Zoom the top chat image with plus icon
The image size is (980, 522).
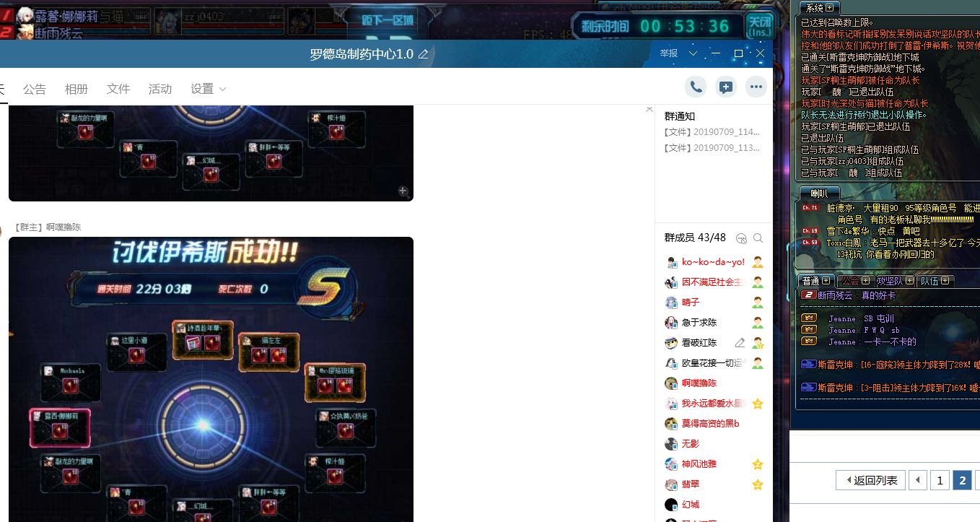(403, 191)
